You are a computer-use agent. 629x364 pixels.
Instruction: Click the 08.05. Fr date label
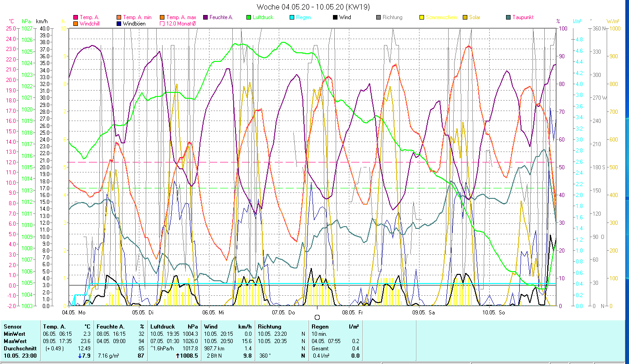pos(353,313)
